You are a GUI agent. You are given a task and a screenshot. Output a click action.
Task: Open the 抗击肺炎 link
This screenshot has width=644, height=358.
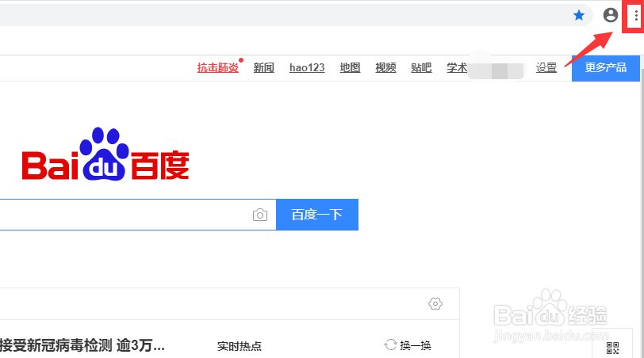(x=217, y=67)
